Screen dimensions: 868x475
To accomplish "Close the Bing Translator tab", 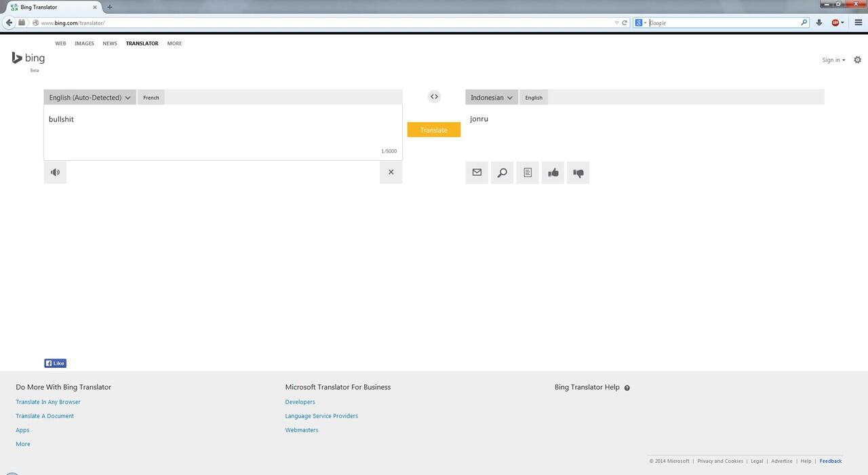I will coord(96,7).
